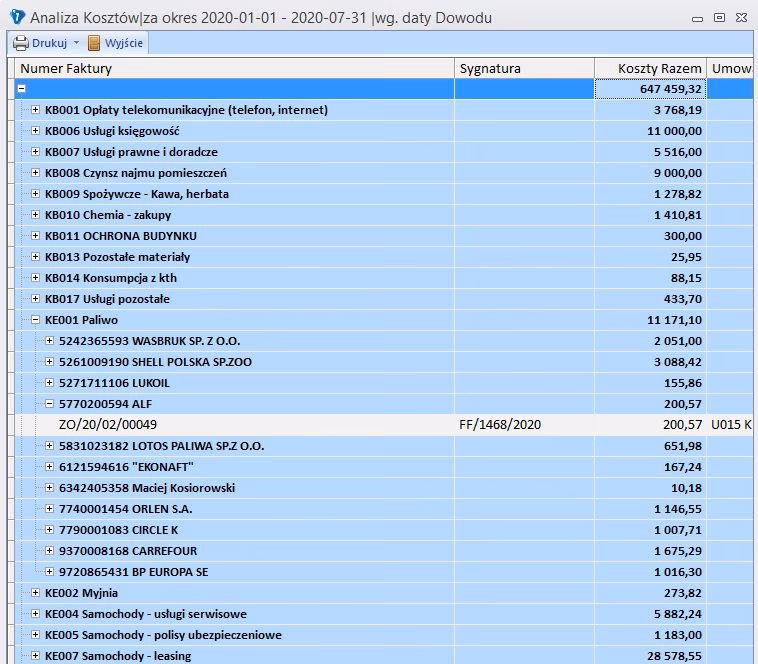758x664 pixels.
Task: Expand KE005 Samochody - polisy ubezpieczeniowe
Action: (x=35, y=635)
